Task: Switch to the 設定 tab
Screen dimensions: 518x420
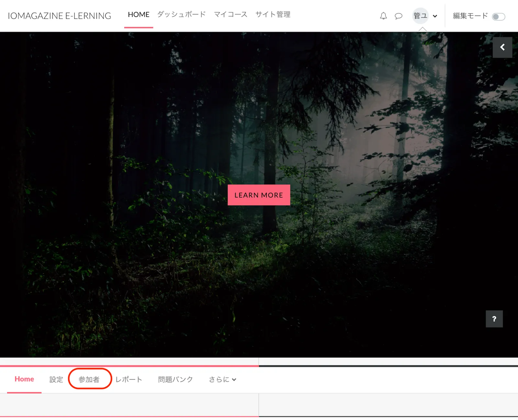Action: coord(56,380)
